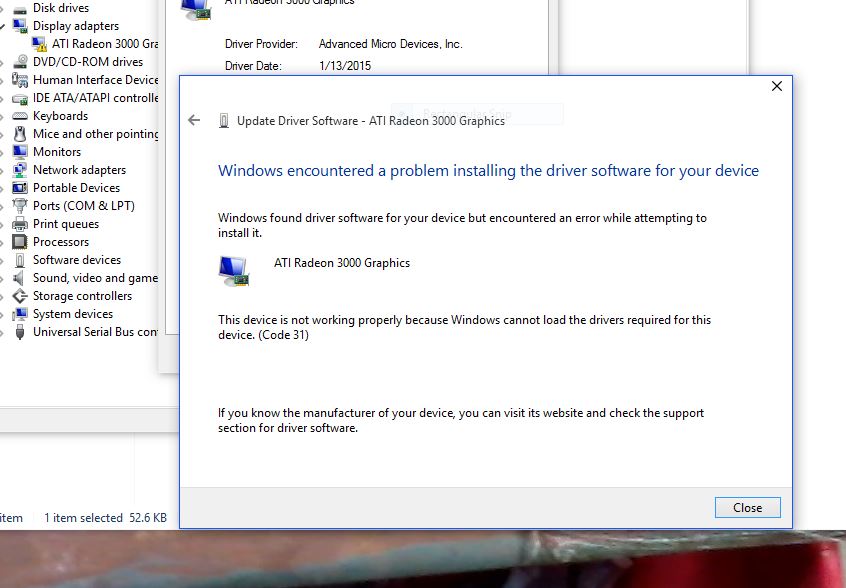Screen dimensions: 846x588
Task: Select Network adapters tree item
Action: coord(79,170)
